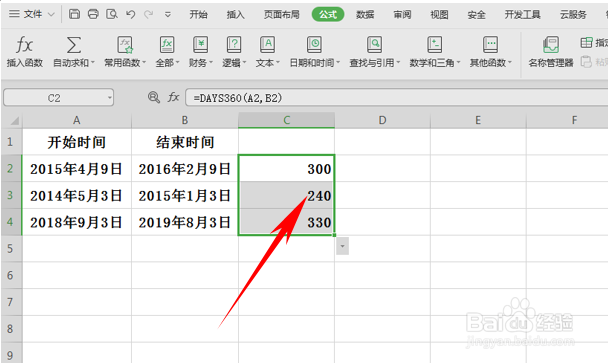Open 财务 functions dropdown
The image size is (608, 363).
pos(200,51)
